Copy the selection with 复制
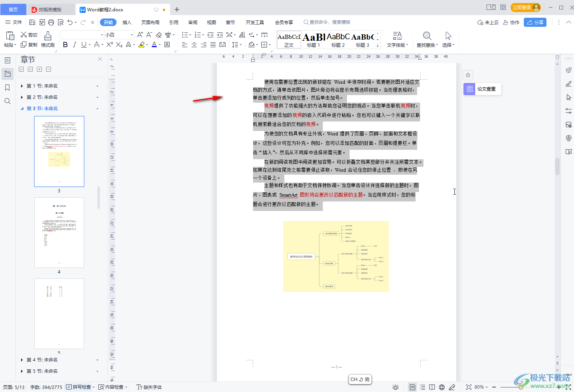 [x=29, y=45]
